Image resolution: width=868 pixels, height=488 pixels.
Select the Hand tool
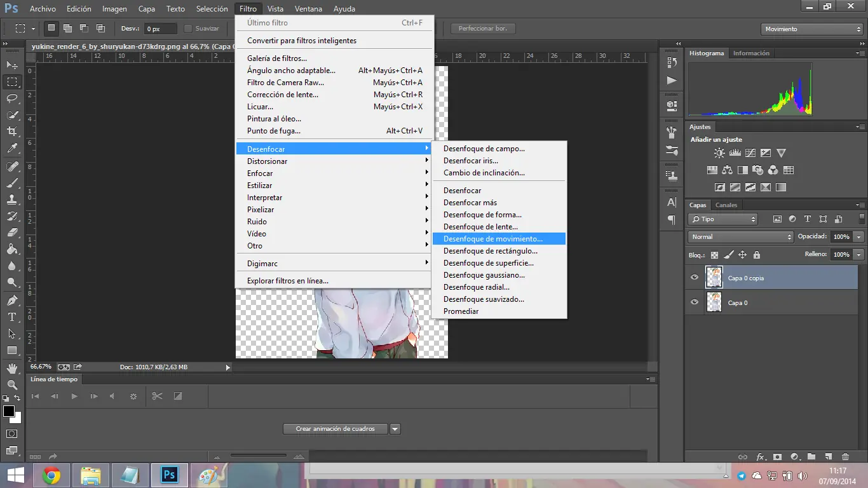tap(12, 369)
